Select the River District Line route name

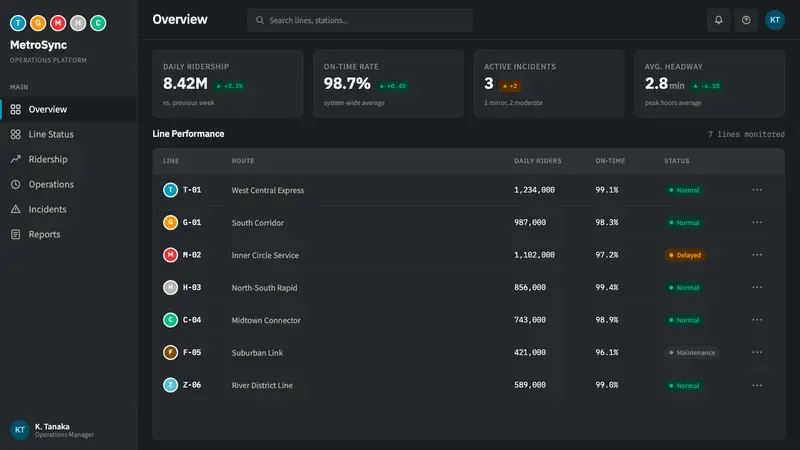[262, 385]
